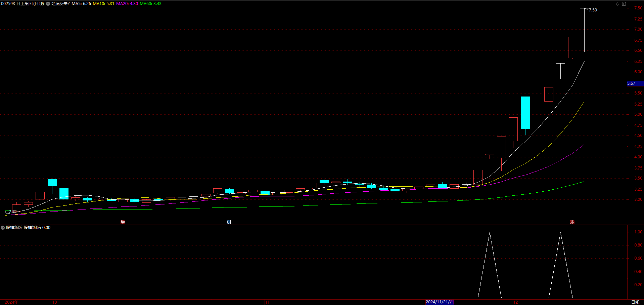Click the diamond marker icon at top right
The image size is (644, 305).
pyautogui.click(x=617, y=4)
